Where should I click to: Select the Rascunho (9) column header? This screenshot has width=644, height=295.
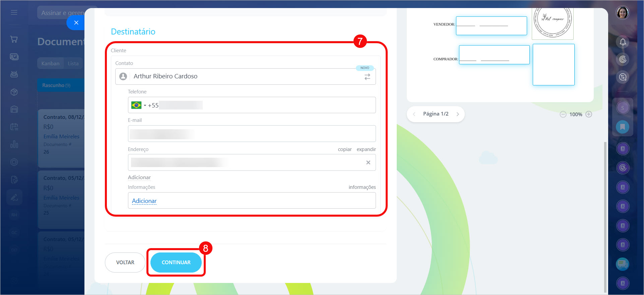click(x=61, y=85)
